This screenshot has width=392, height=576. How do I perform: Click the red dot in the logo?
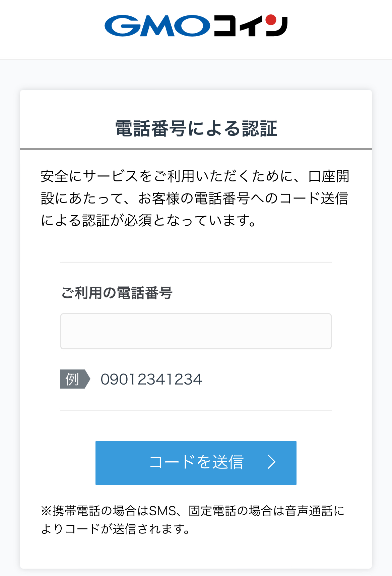tap(271, 20)
